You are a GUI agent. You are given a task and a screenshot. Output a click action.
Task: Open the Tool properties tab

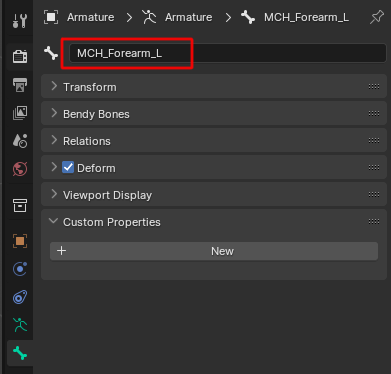click(20, 21)
